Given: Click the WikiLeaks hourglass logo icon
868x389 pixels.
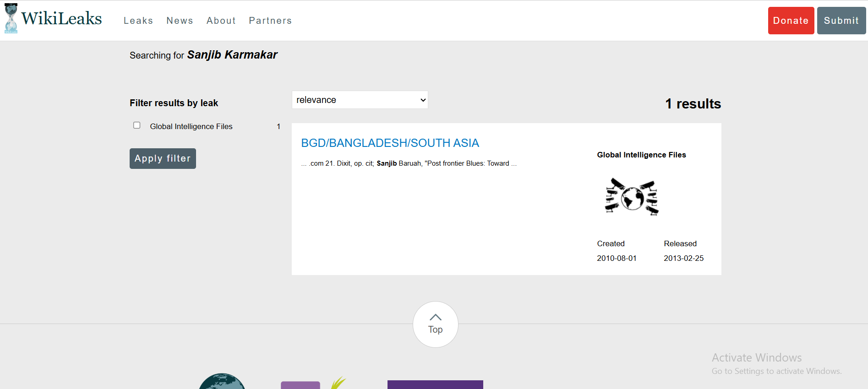Looking at the screenshot, I should [x=11, y=18].
